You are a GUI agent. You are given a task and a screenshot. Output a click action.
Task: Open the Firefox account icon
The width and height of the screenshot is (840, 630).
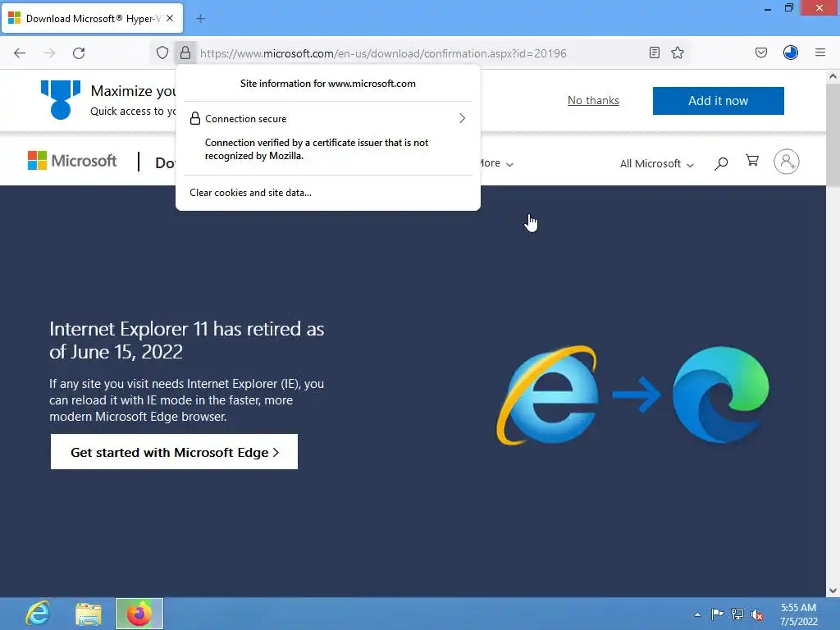(791, 52)
